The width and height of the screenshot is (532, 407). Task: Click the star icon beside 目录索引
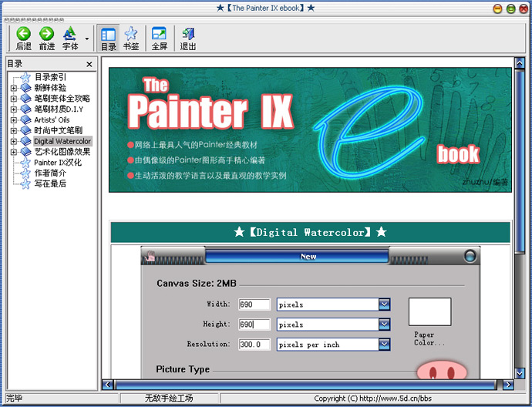(25, 77)
